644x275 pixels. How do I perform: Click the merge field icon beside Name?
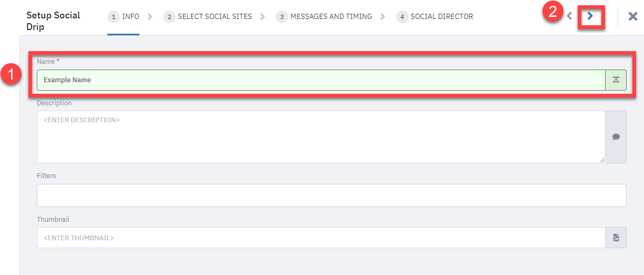click(616, 80)
